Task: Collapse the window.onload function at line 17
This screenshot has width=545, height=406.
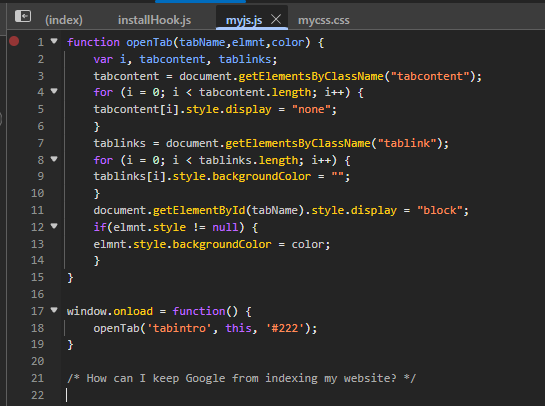Action: tap(54, 310)
